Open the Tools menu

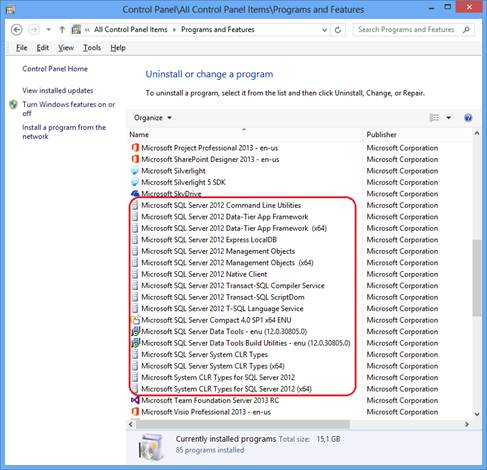pyautogui.click(x=92, y=48)
